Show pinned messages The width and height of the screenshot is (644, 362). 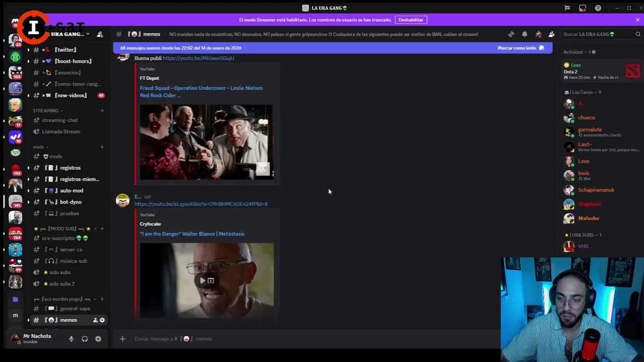pyautogui.click(x=538, y=34)
